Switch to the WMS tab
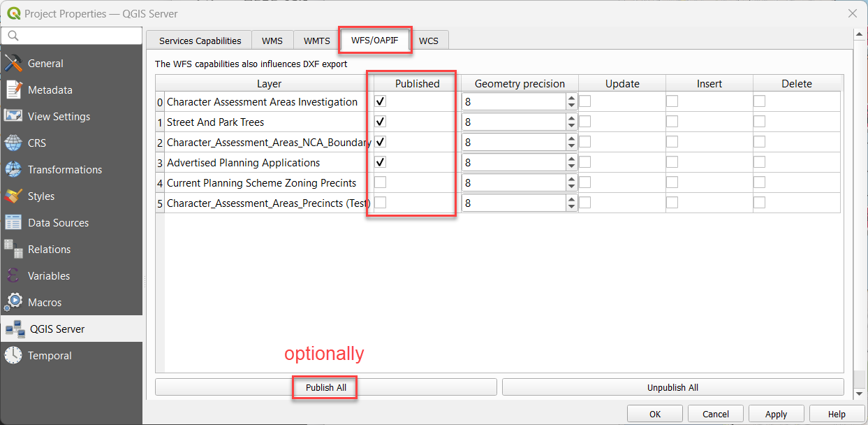This screenshot has height=425, width=868. click(x=272, y=40)
